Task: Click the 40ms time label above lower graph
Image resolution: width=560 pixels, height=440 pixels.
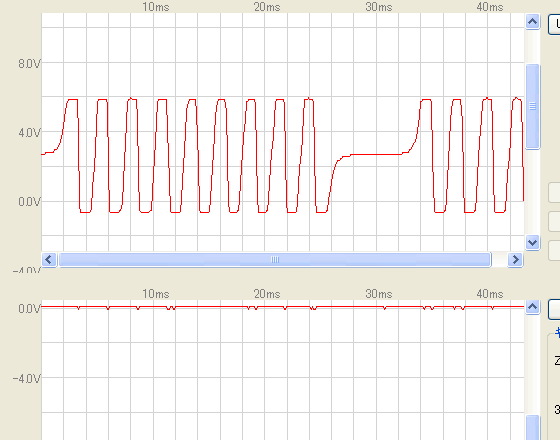Action: pos(490,294)
